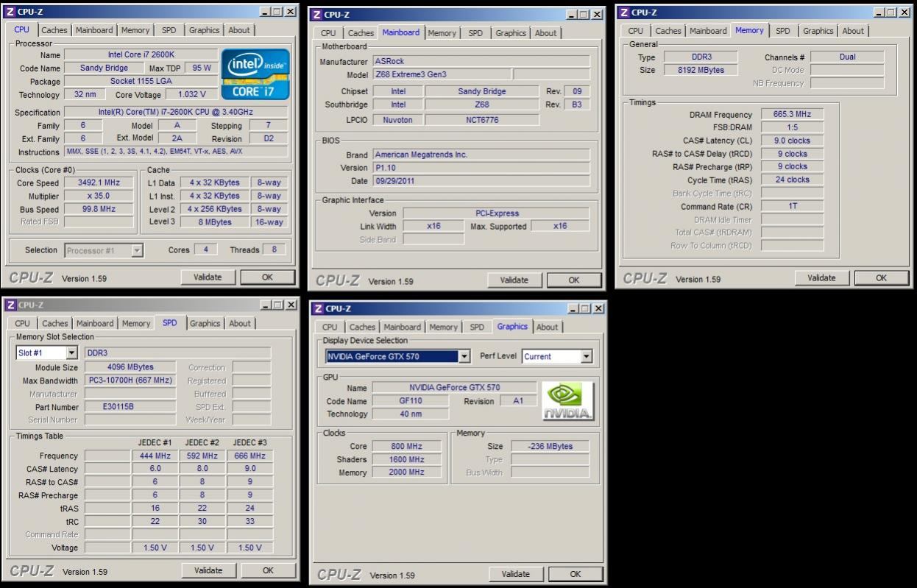Click OK in the SPD window
The image size is (917, 588).
268,570
